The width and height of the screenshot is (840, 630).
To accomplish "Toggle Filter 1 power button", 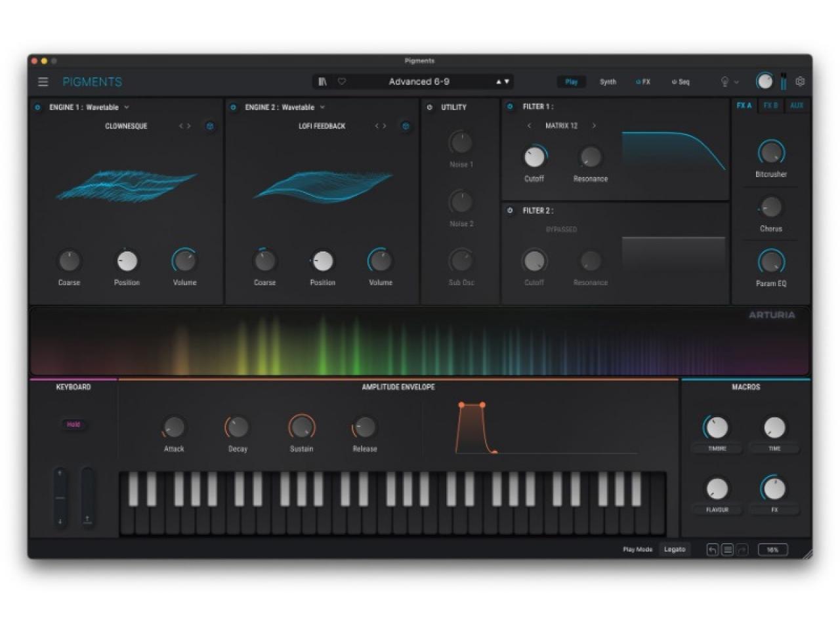I will coord(510,106).
